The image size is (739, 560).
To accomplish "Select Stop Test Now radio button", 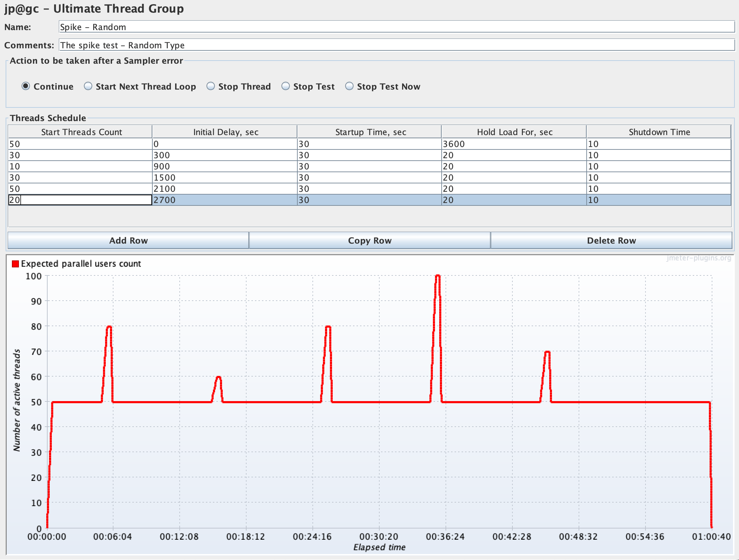I will pos(349,86).
